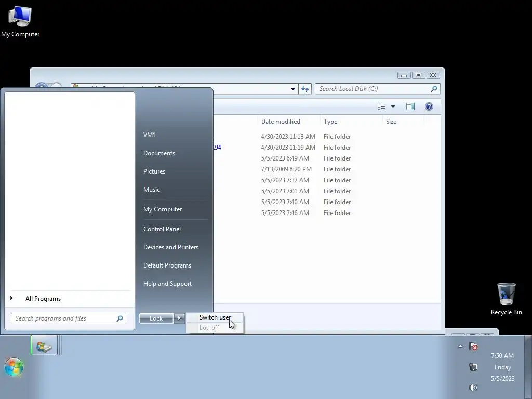Click All Programs label
532x399 pixels.
click(43, 299)
